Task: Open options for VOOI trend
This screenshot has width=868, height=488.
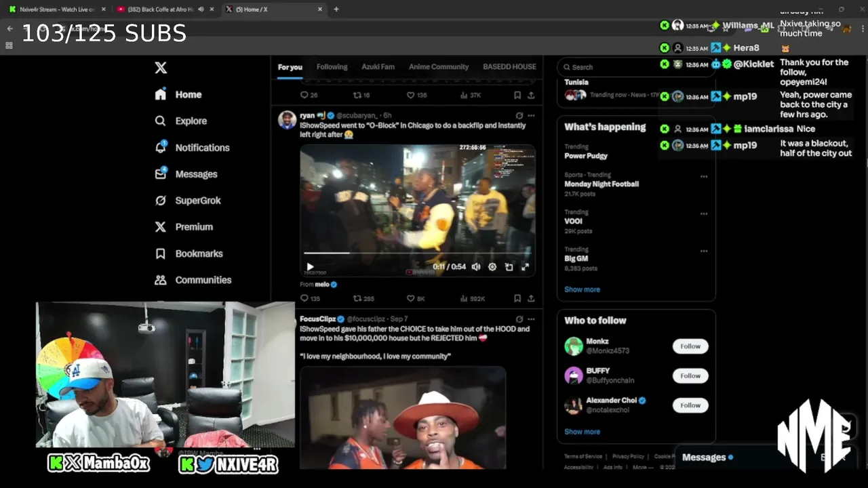Action: [x=704, y=213]
